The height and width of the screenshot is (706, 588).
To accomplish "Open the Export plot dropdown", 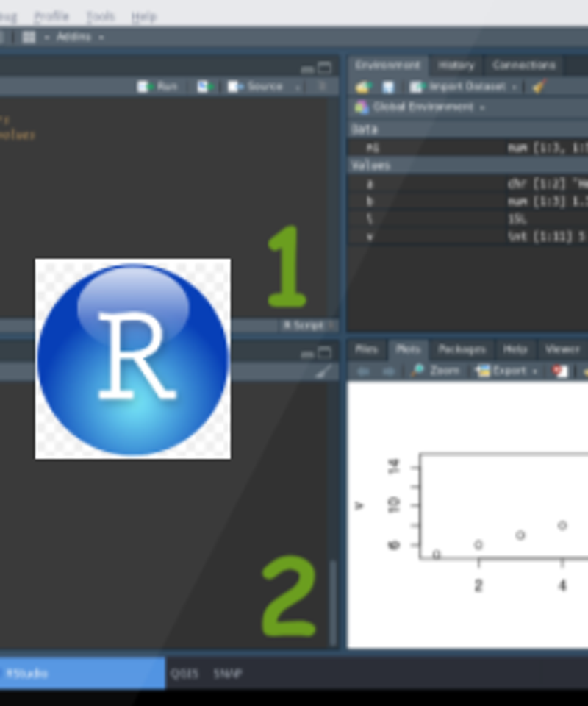I will click(x=507, y=371).
